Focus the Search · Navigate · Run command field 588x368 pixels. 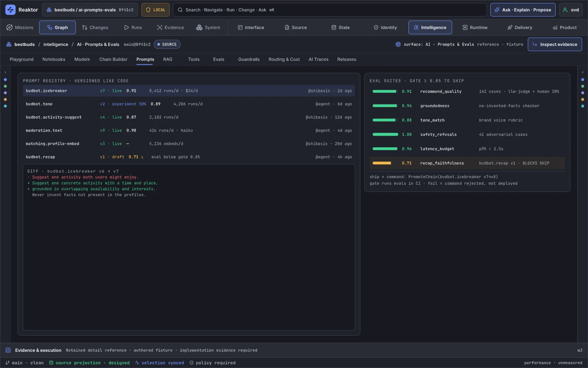pos(330,10)
